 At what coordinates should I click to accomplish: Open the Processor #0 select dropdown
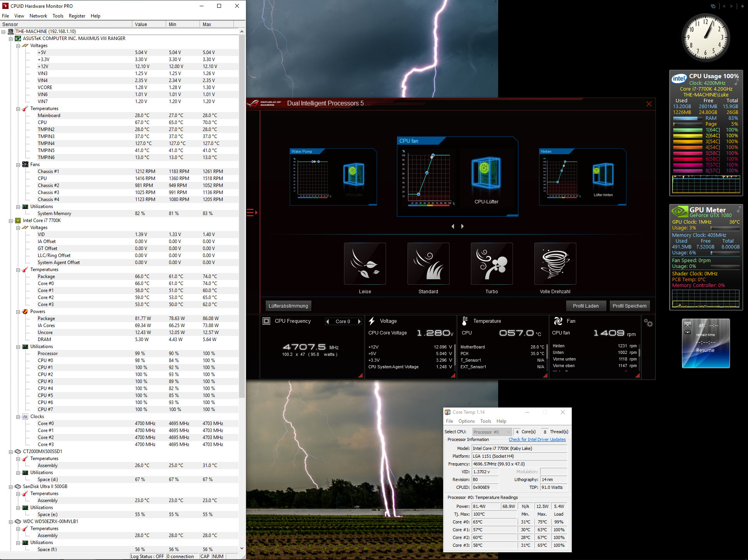point(492,432)
